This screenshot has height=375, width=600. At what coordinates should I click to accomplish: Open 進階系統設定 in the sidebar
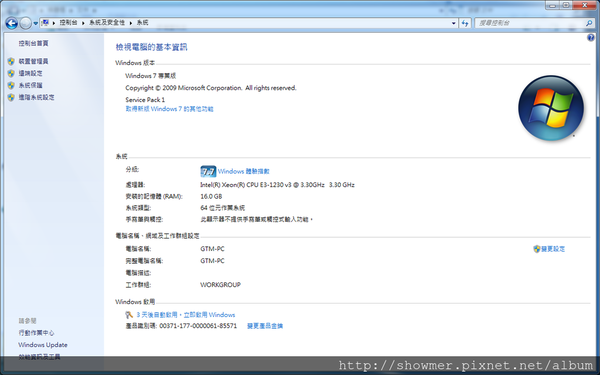click(x=36, y=97)
